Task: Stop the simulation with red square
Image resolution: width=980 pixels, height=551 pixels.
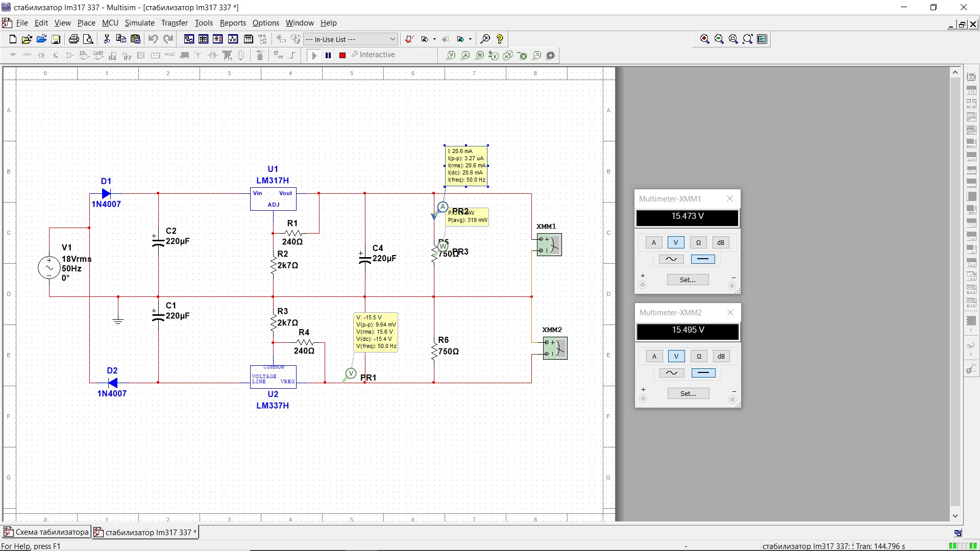Action: [342, 55]
